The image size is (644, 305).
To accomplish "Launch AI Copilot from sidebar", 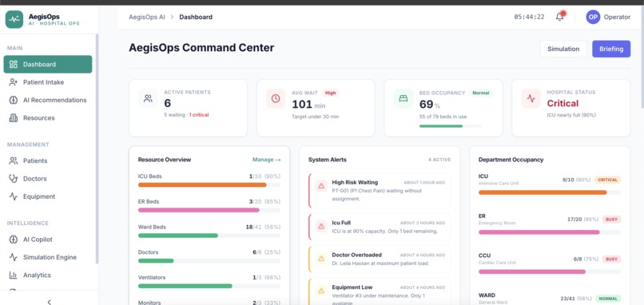I will pos(48,240).
